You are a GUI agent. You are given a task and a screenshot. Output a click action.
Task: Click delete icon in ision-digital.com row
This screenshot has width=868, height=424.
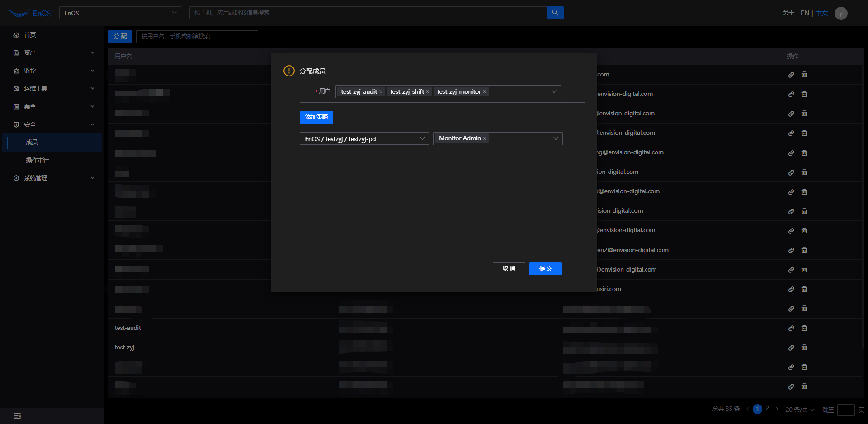(804, 211)
